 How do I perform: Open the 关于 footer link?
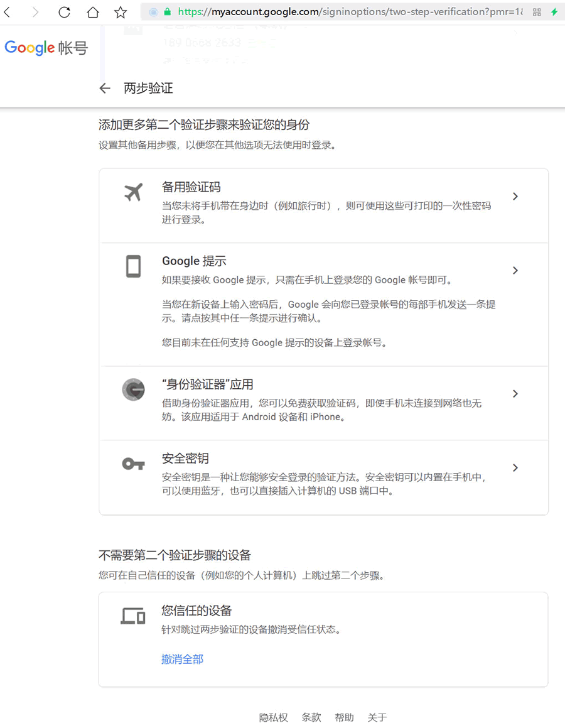[377, 717]
